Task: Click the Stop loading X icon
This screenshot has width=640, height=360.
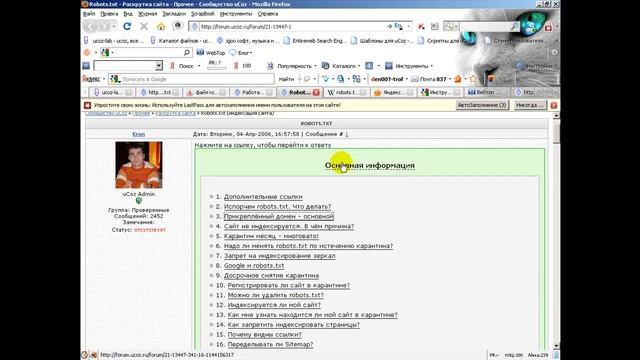Action: pyautogui.click(x=144, y=27)
